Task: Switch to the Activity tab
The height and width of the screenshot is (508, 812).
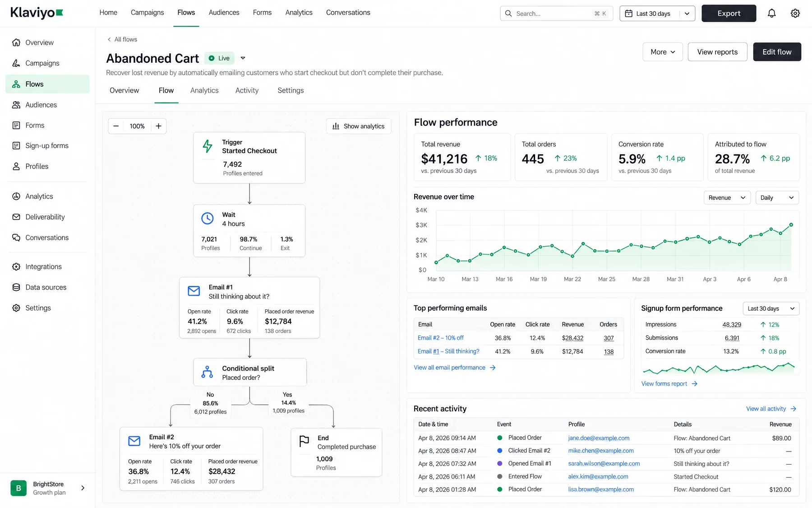Action: pyautogui.click(x=247, y=90)
